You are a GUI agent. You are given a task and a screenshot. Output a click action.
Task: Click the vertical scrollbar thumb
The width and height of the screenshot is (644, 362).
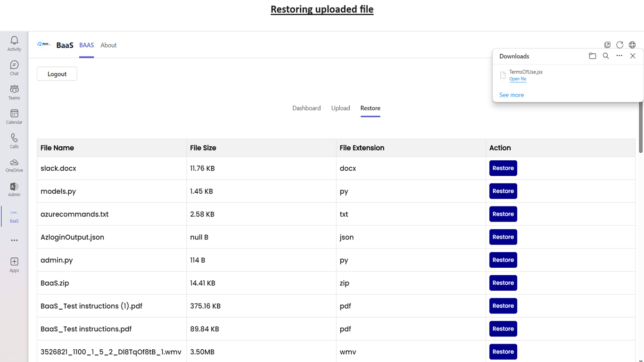point(641,127)
